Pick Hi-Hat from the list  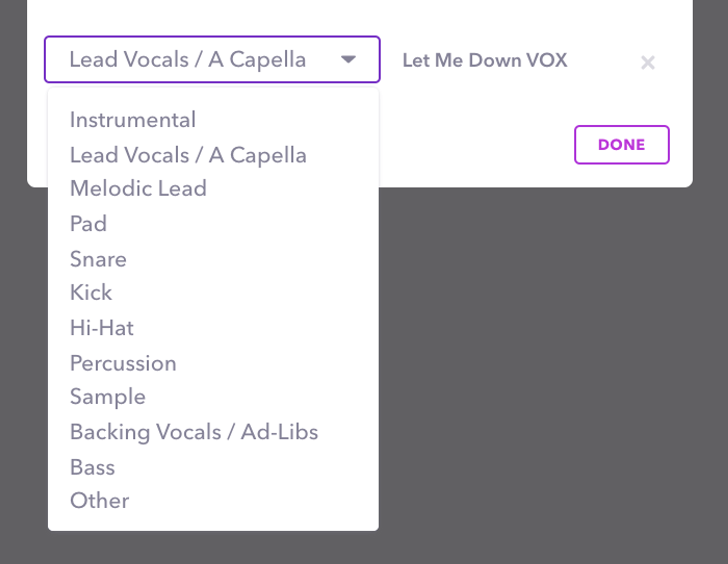(x=102, y=327)
